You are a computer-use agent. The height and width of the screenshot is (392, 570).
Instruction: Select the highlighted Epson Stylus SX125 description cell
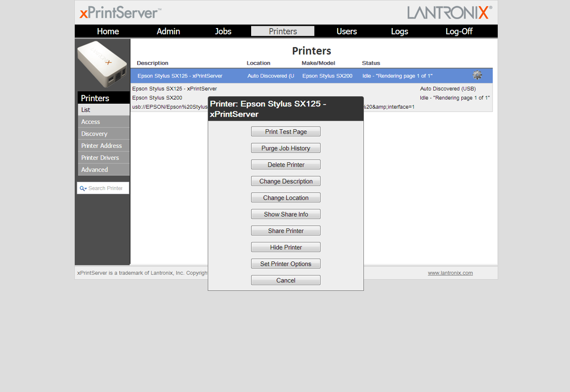[180, 76]
